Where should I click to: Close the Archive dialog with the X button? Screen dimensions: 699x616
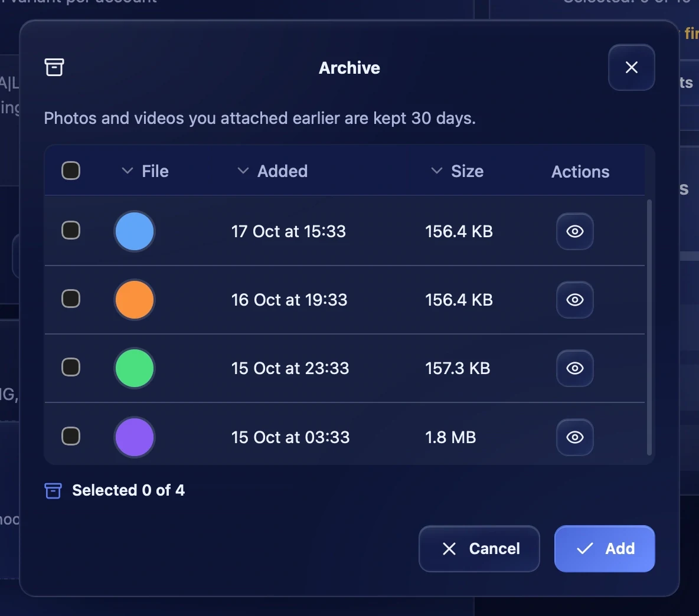click(631, 67)
